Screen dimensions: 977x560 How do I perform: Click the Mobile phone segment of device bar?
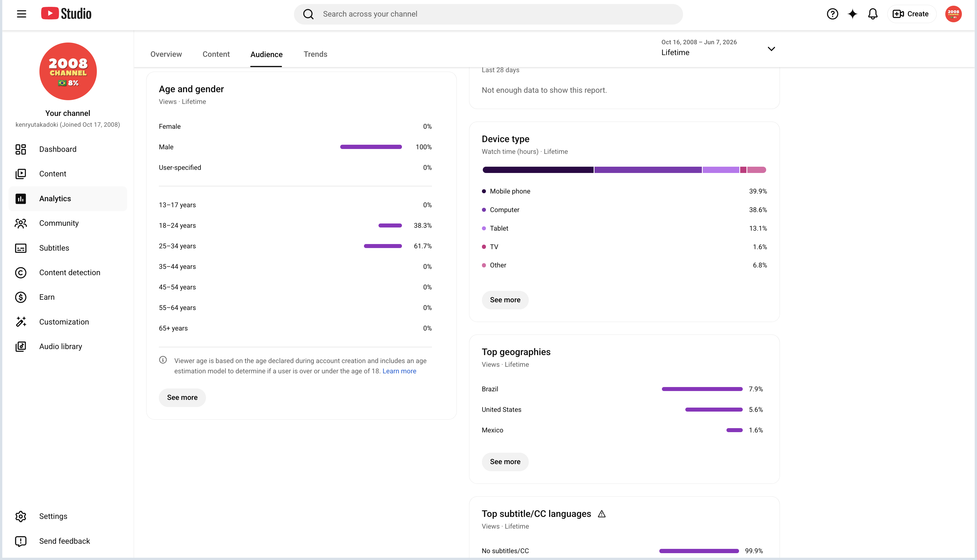point(538,170)
